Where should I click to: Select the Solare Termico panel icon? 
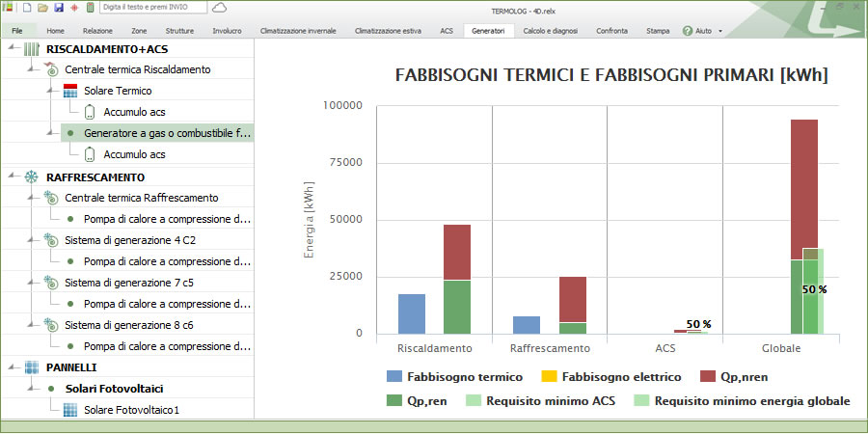(69, 91)
